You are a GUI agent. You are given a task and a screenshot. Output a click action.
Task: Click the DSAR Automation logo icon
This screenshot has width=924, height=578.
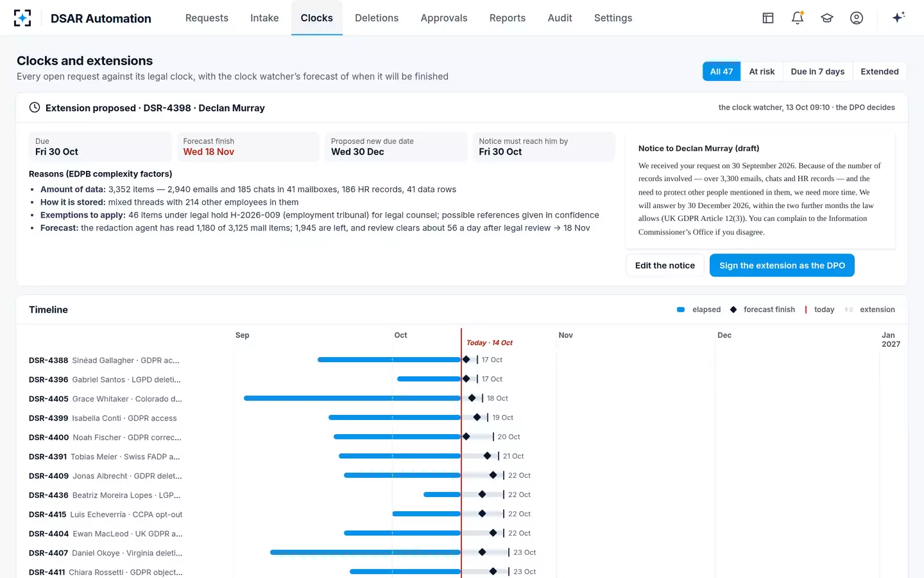[x=22, y=18]
